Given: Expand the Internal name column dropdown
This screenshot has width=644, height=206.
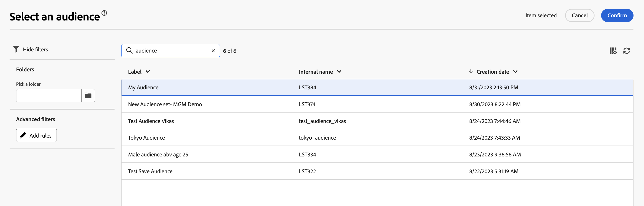Looking at the screenshot, I should [339, 72].
